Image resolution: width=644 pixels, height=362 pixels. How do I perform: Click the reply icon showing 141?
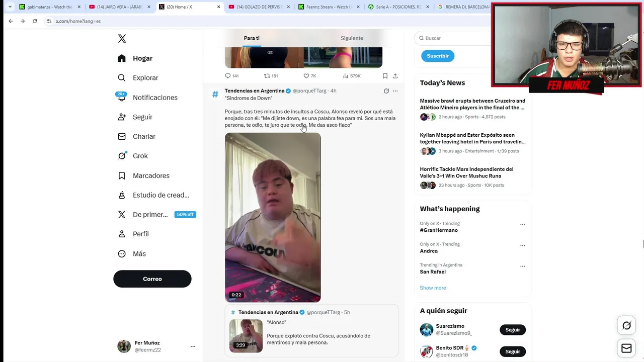[232, 76]
